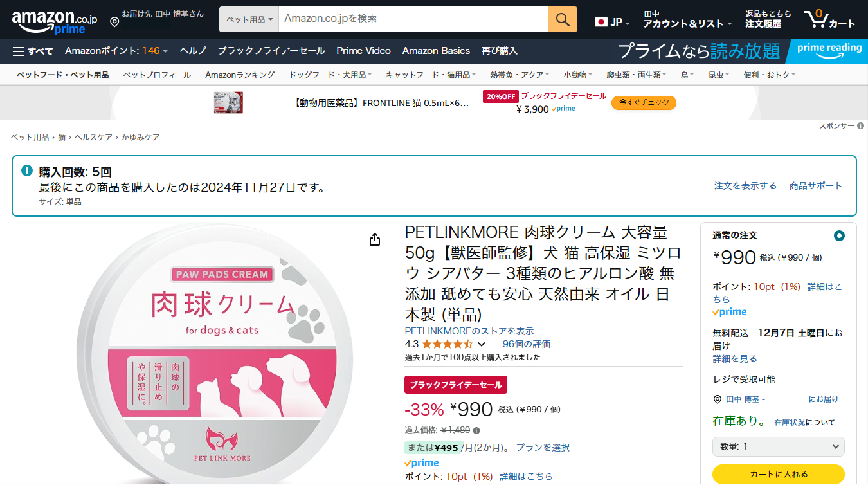Expand the 数量 quantity dropdown
The image size is (868, 485).
(778, 446)
